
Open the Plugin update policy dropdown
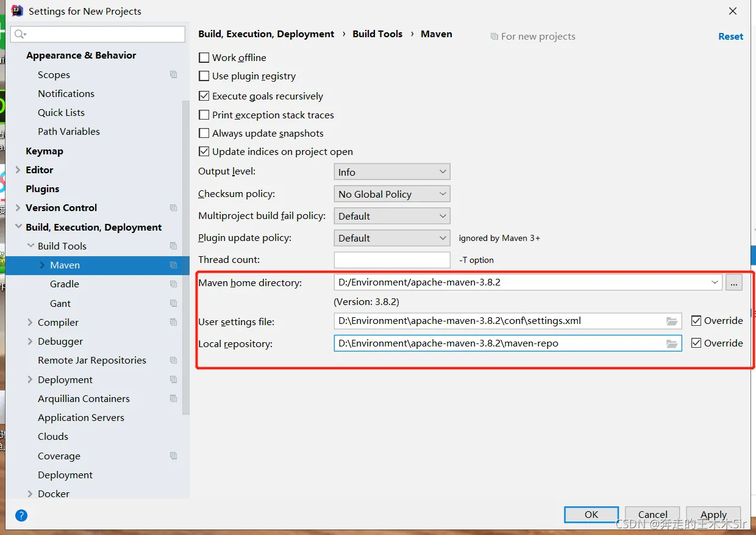[x=392, y=238]
